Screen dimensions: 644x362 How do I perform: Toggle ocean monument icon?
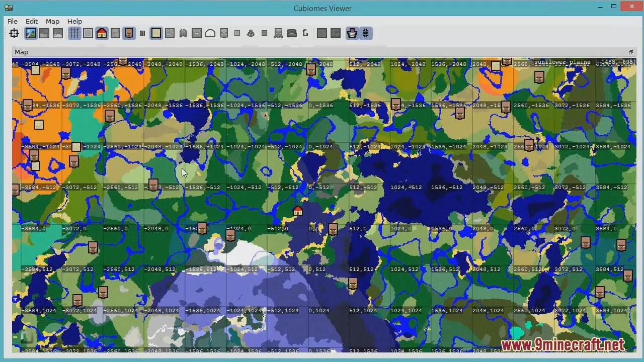click(x=197, y=34)
